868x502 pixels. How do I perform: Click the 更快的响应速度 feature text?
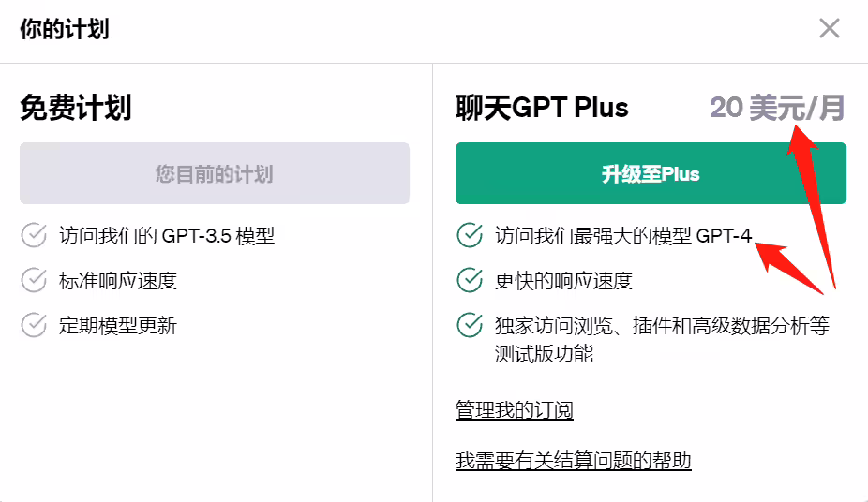[563, 281]
